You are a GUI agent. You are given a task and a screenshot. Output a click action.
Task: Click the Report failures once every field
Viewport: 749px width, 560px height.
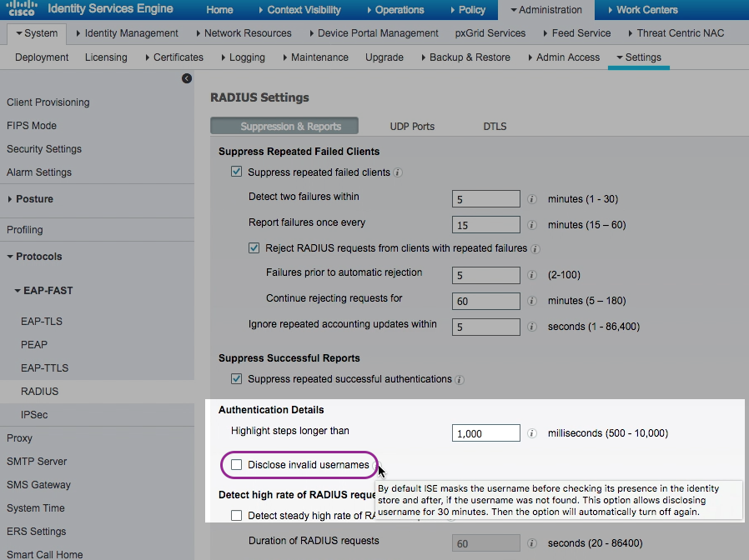[x=485, y=225]
